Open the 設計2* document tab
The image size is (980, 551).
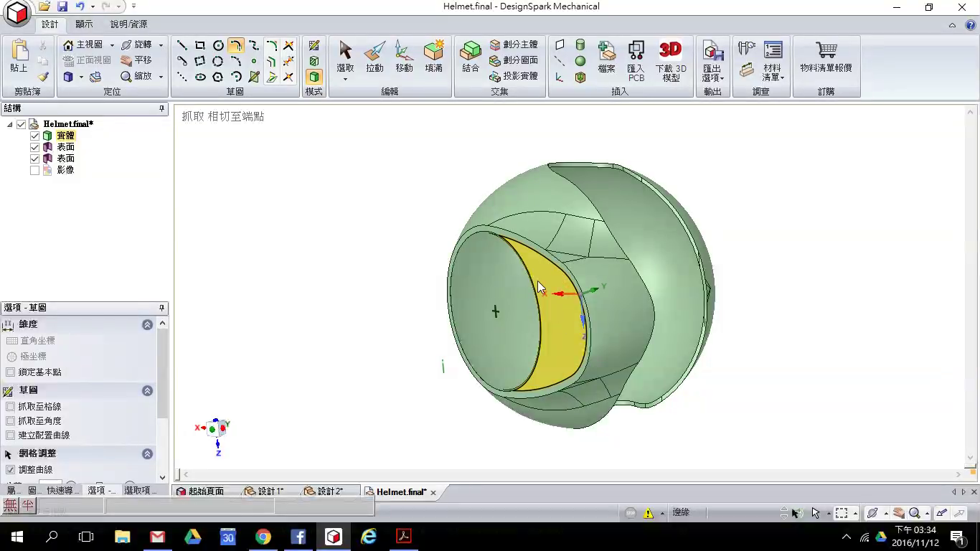(x=324, y=491)
